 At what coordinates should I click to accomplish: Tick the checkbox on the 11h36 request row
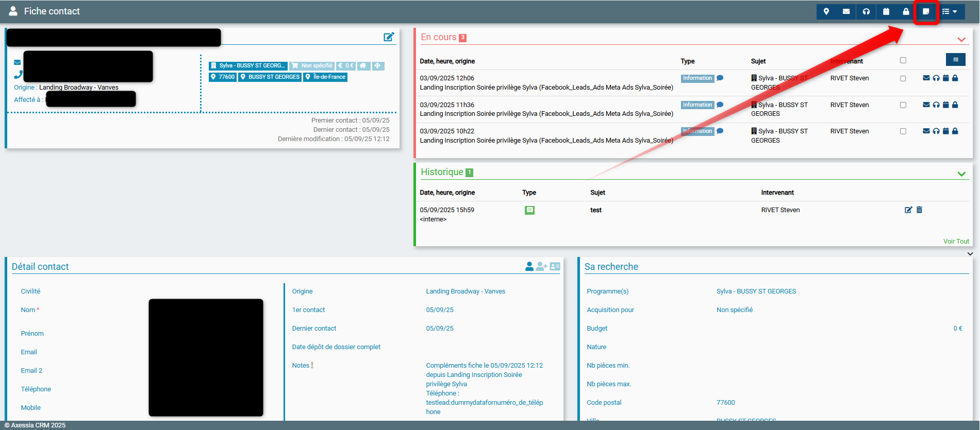pos(903,105)
